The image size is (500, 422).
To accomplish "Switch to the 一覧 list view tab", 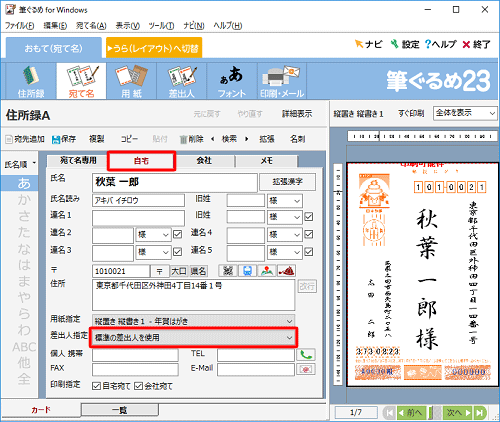I will click(120, 410).
